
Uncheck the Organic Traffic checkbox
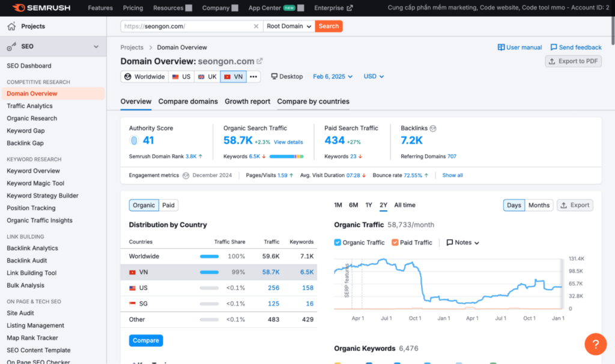[x=338, y=243]
